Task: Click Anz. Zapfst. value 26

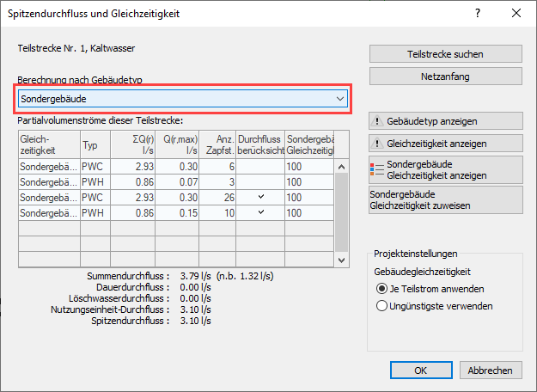Action: coord(217,198)
